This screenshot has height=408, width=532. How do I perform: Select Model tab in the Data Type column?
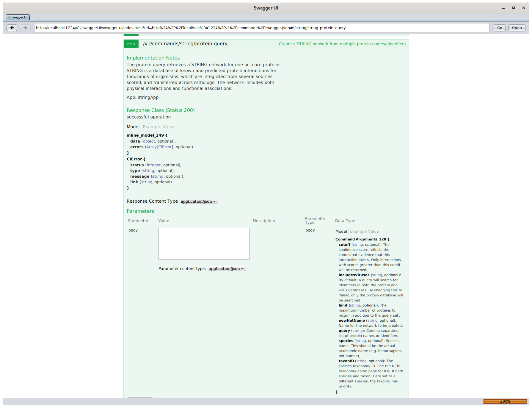pyautogui.click(x=341, y=232)
